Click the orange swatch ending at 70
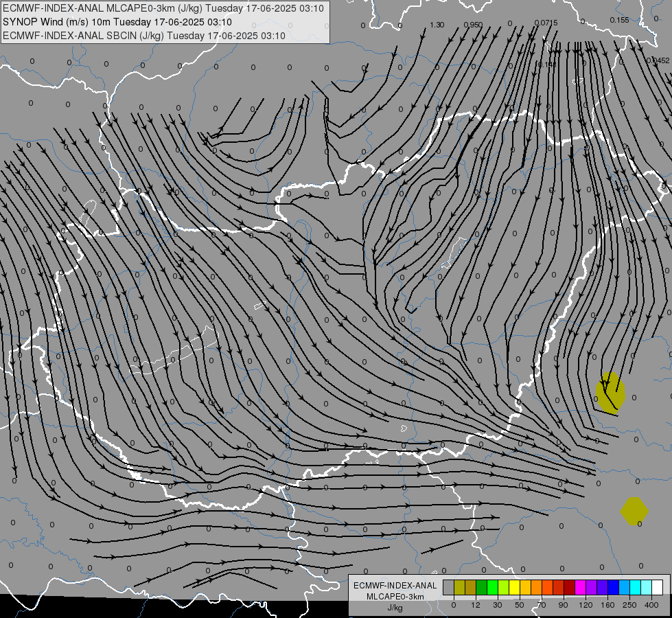Viewport: 672px width, 618px height. 537,587
